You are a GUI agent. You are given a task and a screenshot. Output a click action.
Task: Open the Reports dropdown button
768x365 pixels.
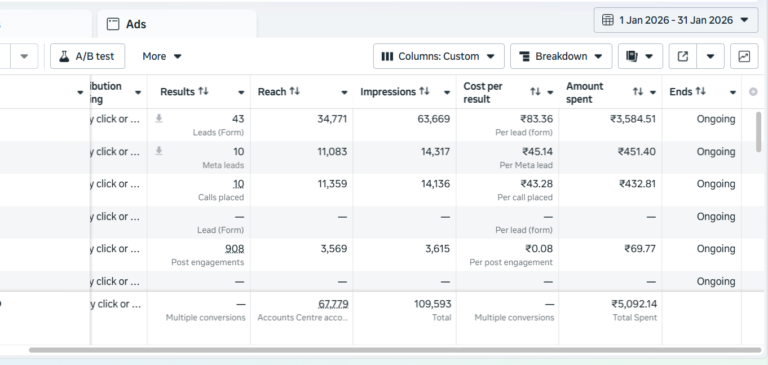click(640, 56)
